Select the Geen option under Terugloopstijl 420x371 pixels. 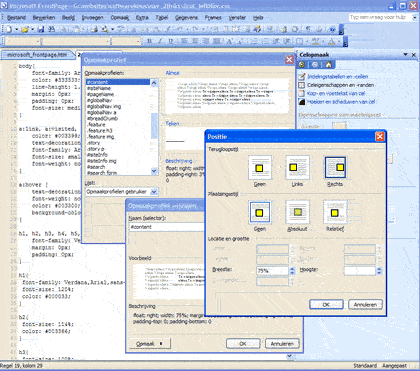(x=260, y=168)
